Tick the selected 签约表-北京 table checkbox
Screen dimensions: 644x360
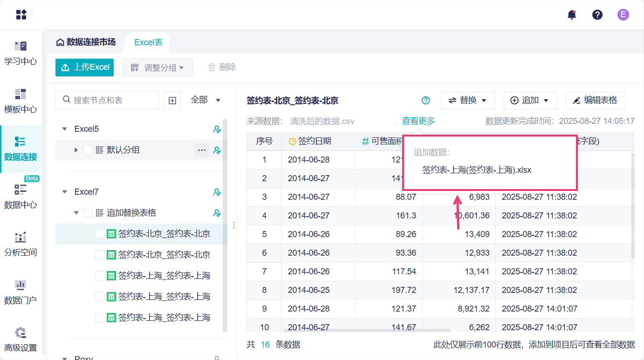[99, 234]
